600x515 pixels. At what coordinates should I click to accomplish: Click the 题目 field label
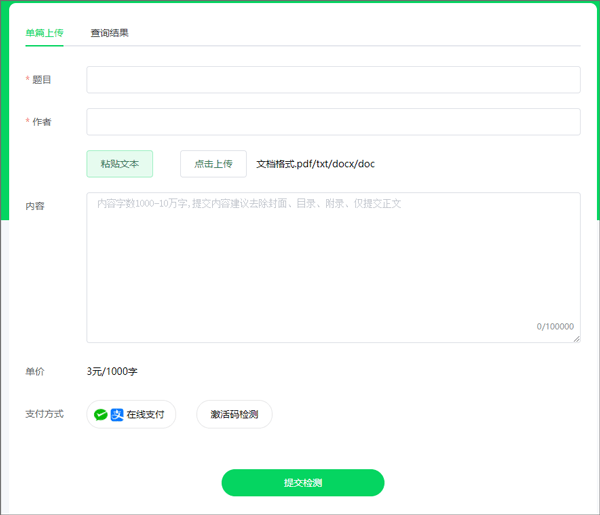click(42, 80)
